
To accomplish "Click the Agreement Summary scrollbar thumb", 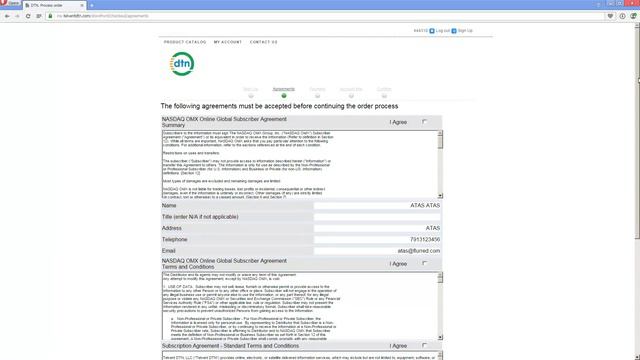I will (x=440, y=142).
